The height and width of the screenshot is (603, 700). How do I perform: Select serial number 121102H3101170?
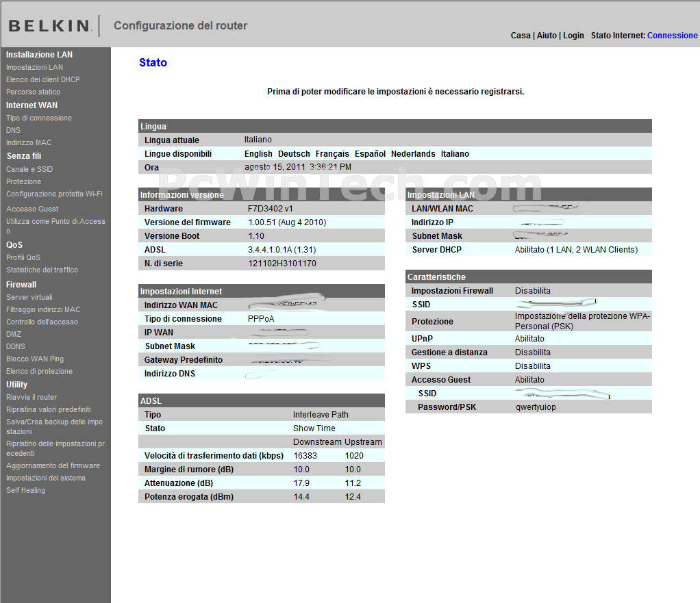[x=282, y=264]
